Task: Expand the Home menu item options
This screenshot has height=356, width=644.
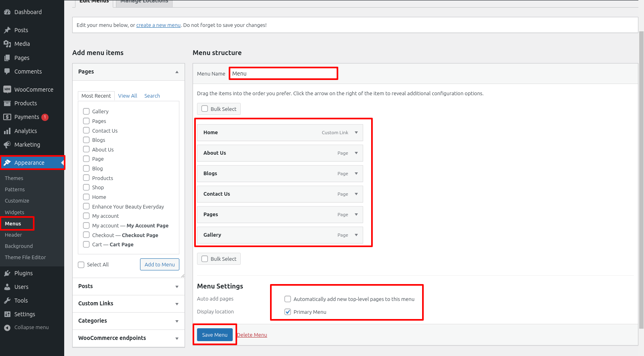Action: 356,133
